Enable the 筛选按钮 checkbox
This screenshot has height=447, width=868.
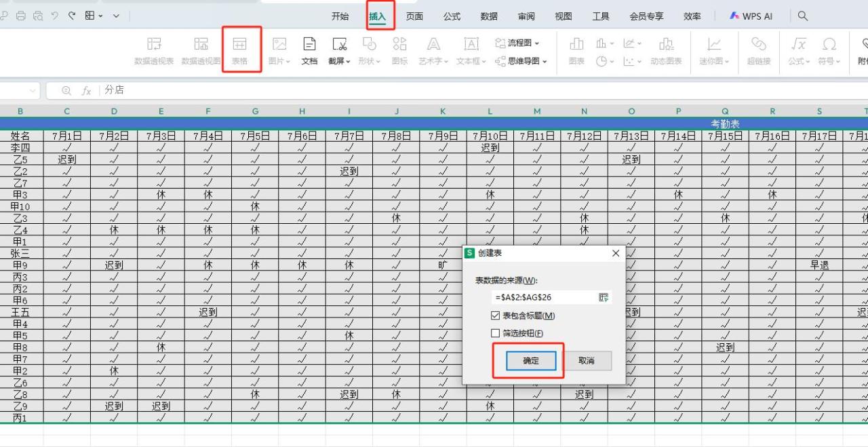point(496,333)
